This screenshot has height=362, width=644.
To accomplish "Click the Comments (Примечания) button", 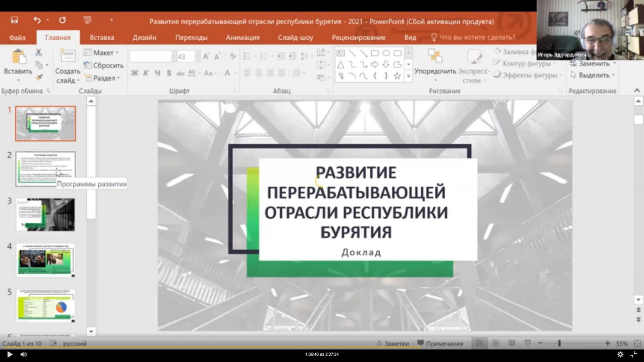I will 440,343.
